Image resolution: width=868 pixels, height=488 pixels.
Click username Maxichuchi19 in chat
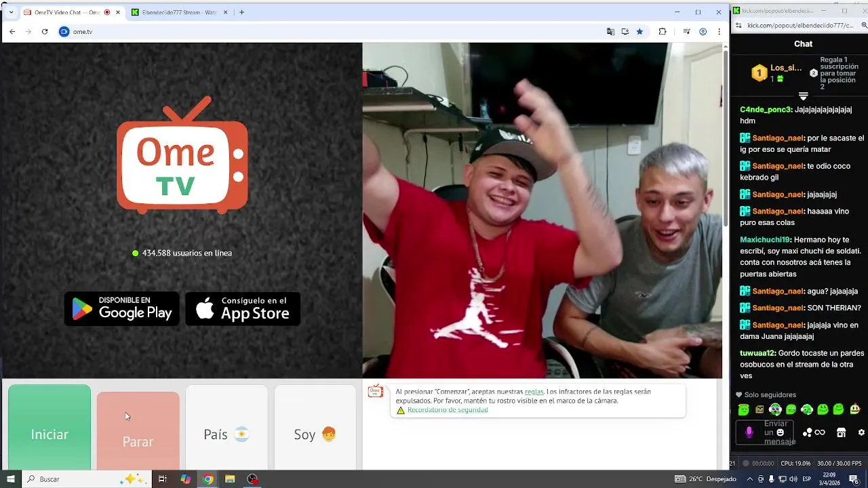(x=765, y=240)
